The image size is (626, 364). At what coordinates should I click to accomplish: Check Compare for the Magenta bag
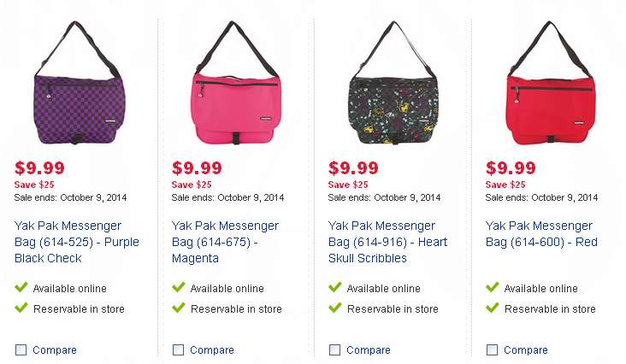point(178,350)
